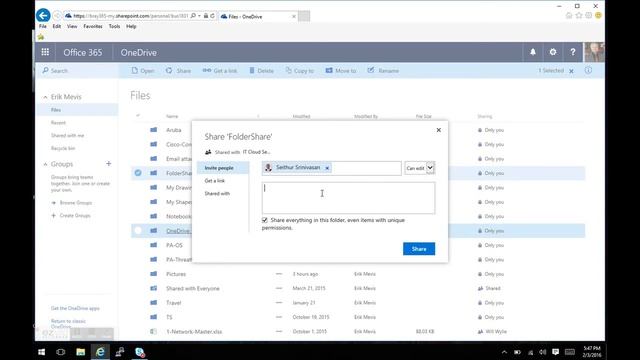Sort by the Name column header
This screenshot has width=640, height=360.
[172, 116]
